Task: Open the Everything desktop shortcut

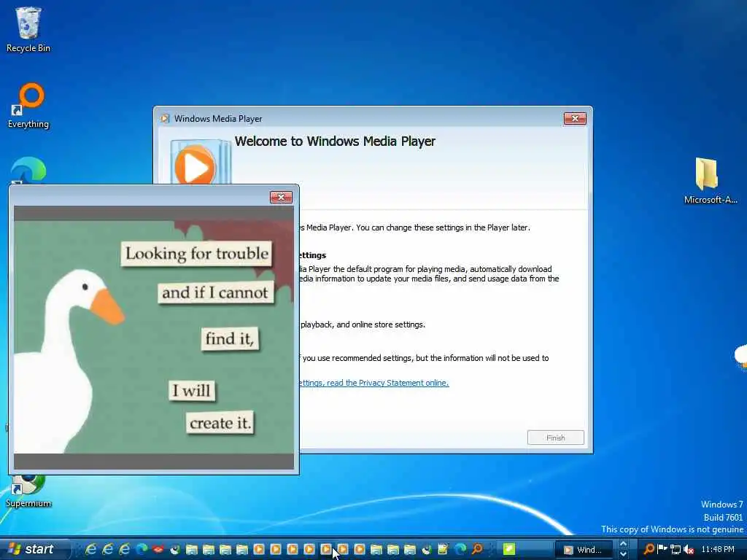Action: pos(28,106)
